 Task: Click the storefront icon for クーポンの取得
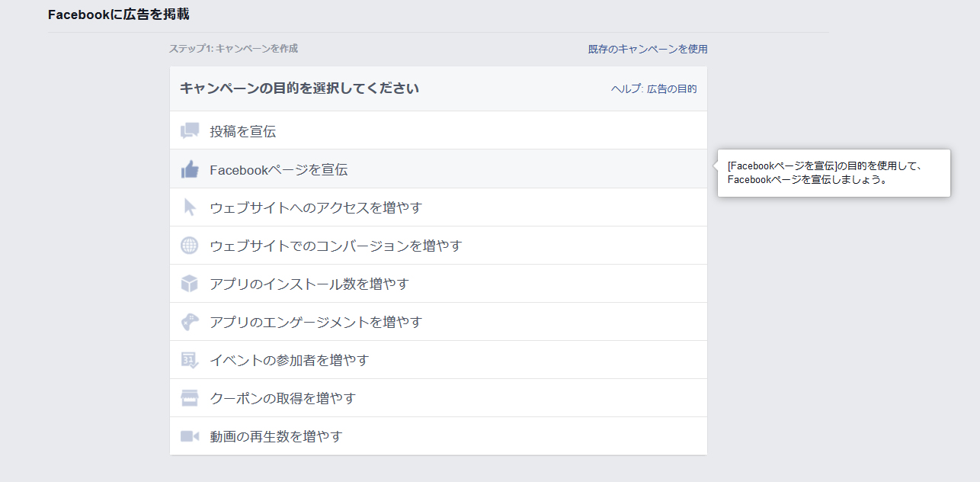190,398
